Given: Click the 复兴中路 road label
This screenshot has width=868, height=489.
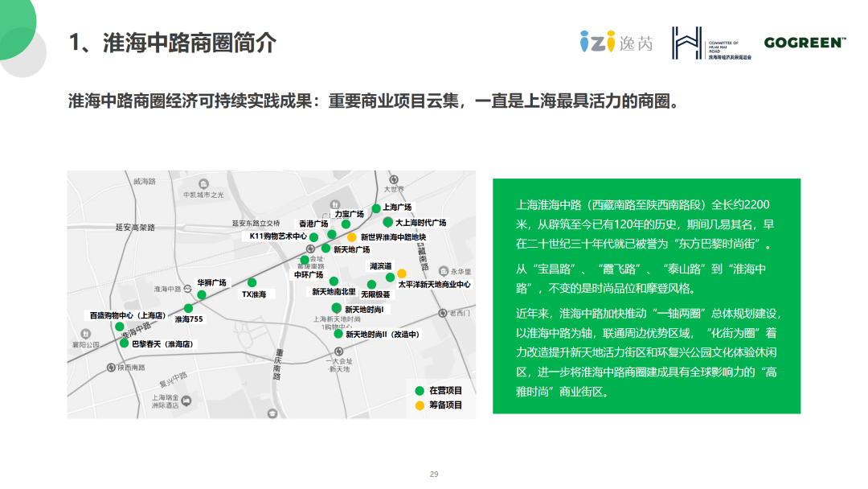Looking at the screenshot, I should tap(174, 380).
